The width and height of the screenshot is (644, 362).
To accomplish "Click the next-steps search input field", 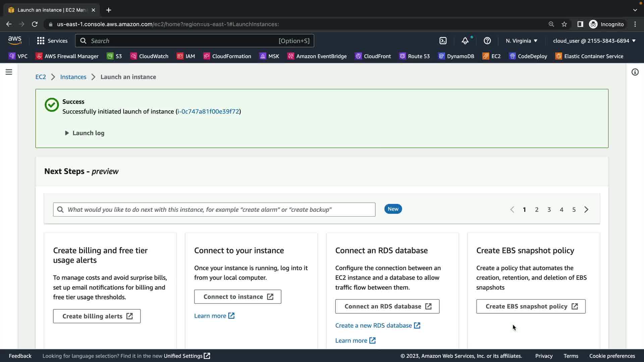I will (214, 209).
